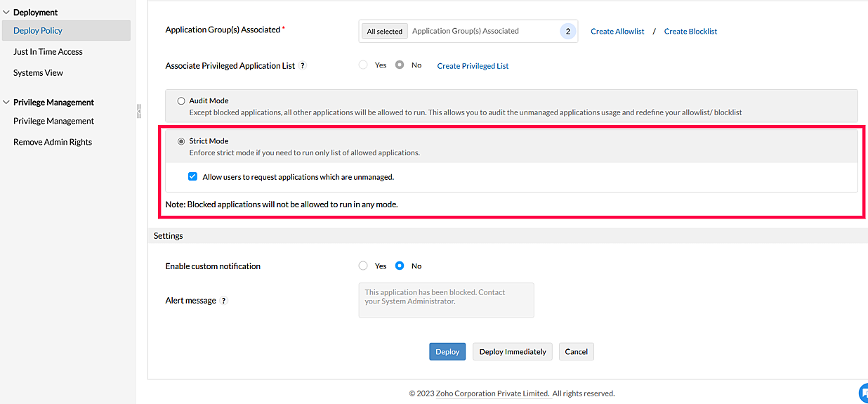Click the sidebar collapse handle
Screen dimensions: 868x404
(139, 110)
